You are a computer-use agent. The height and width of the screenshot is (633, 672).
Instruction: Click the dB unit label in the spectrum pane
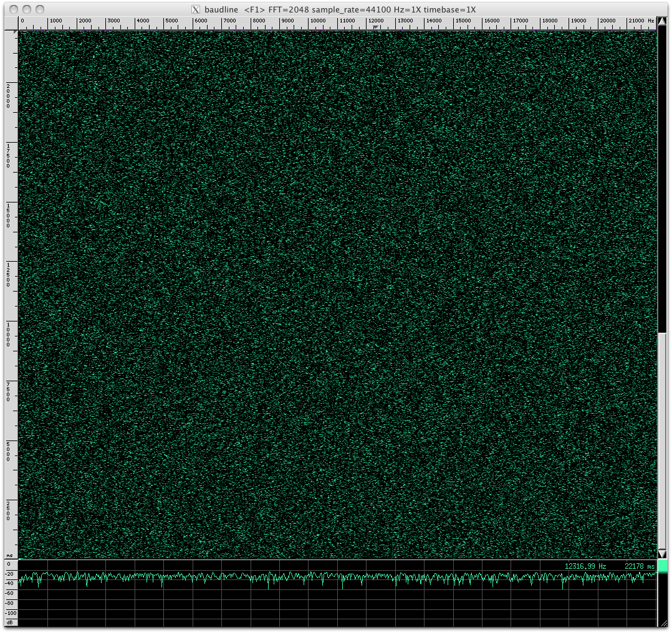pos(10,622)
